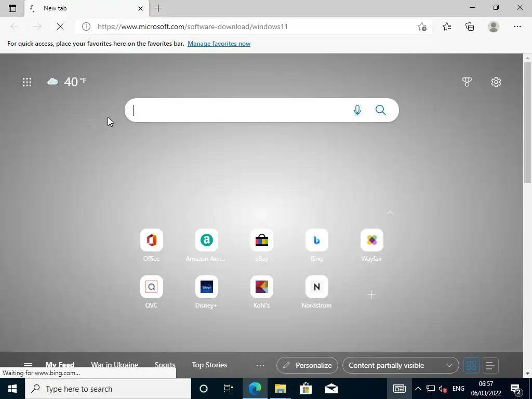Start voice search with microphone

[357, 110]
